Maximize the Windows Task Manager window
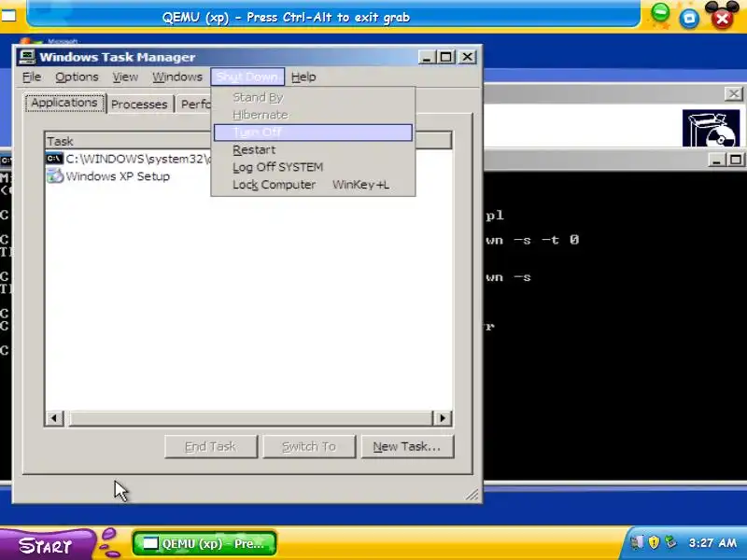747x560 pixels. tap(446, 57)
